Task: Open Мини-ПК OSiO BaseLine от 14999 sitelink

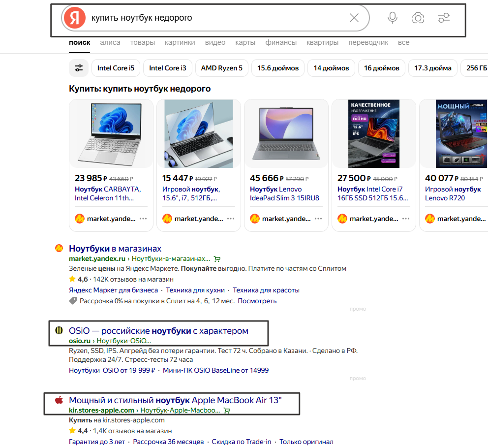Action: click(x=215, y=370)
